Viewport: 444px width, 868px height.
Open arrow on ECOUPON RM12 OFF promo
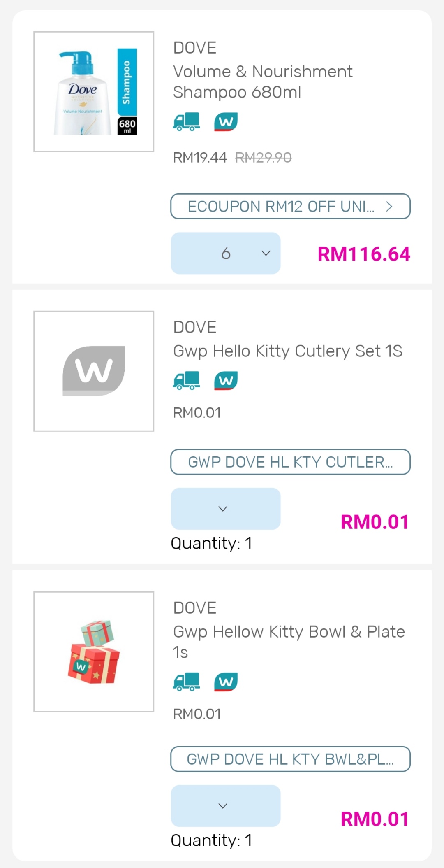389,207
